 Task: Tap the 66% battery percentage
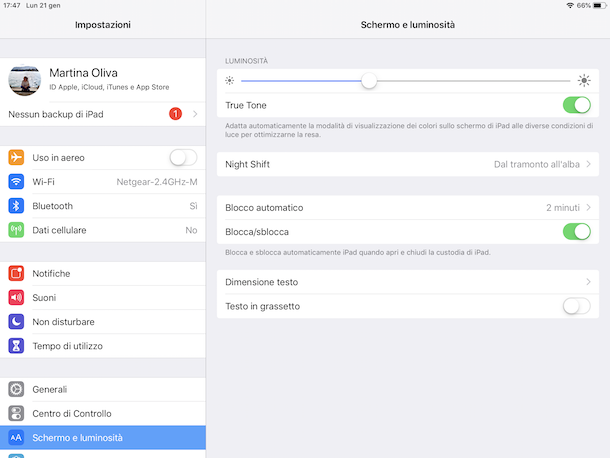tap(584, 5)
